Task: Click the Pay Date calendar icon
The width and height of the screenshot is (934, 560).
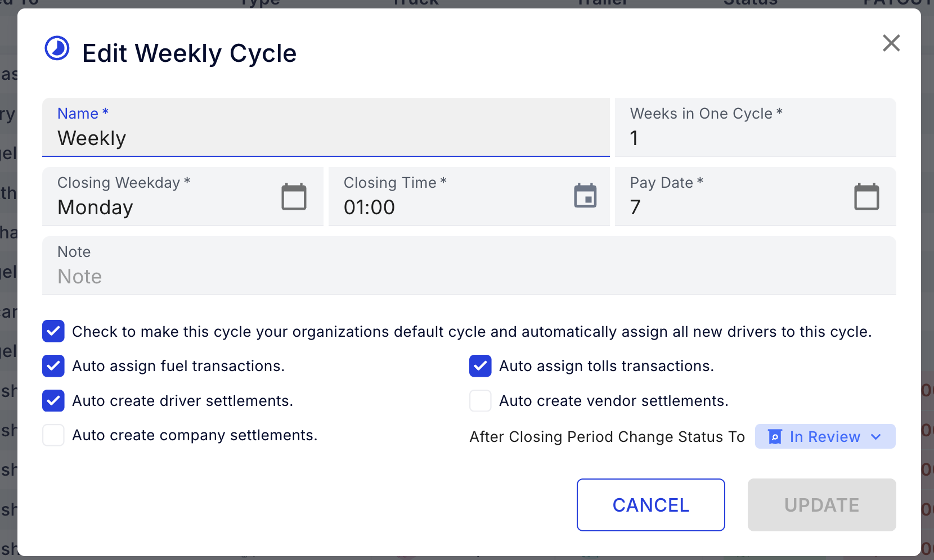Action: click(866, 197)
